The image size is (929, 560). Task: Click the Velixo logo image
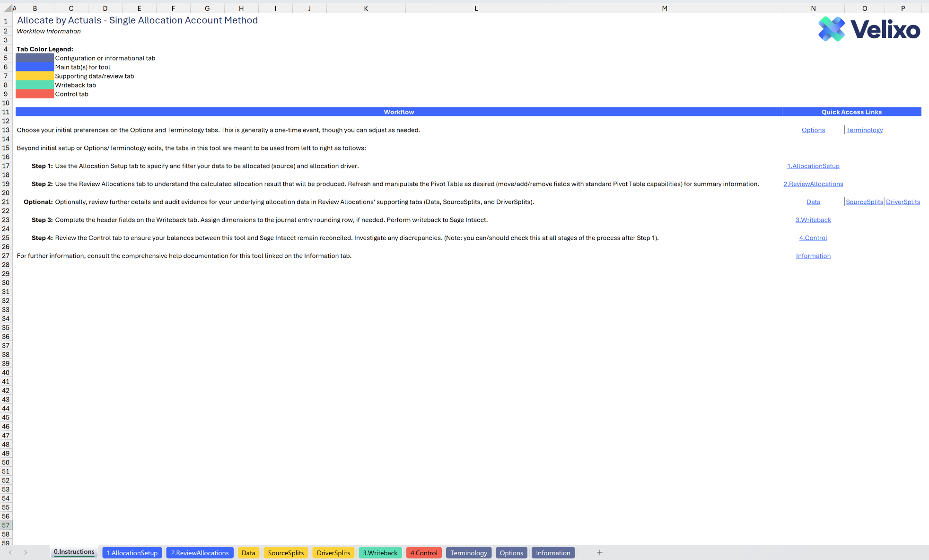coord(869,29)
